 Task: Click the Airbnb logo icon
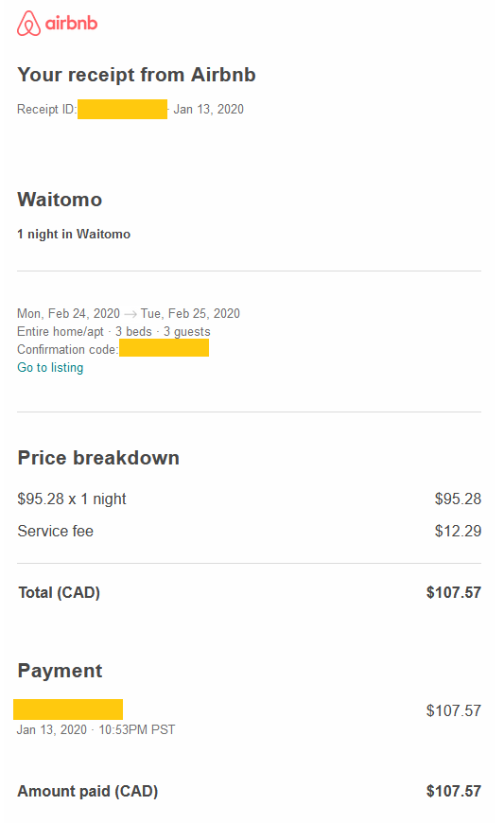(28, 23)
